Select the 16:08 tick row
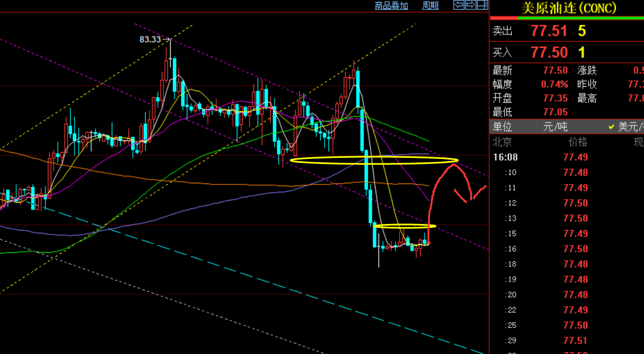 [x=505, y=157]
